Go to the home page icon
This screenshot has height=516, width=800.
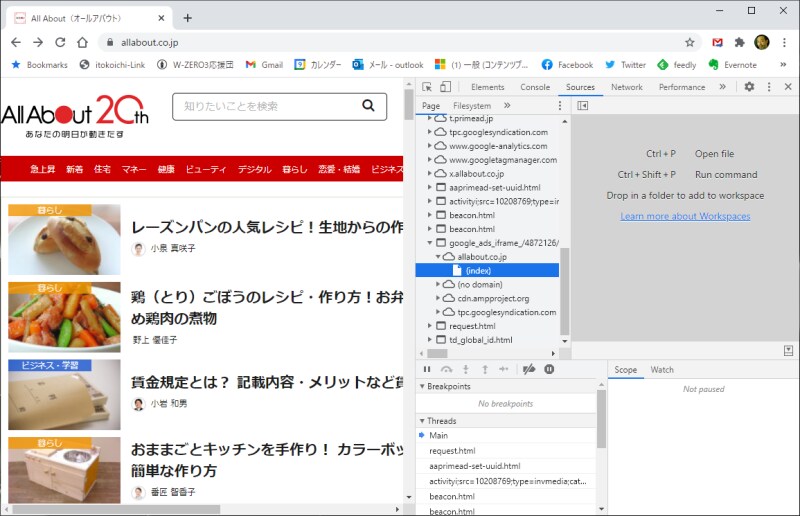tap(82, 42)
